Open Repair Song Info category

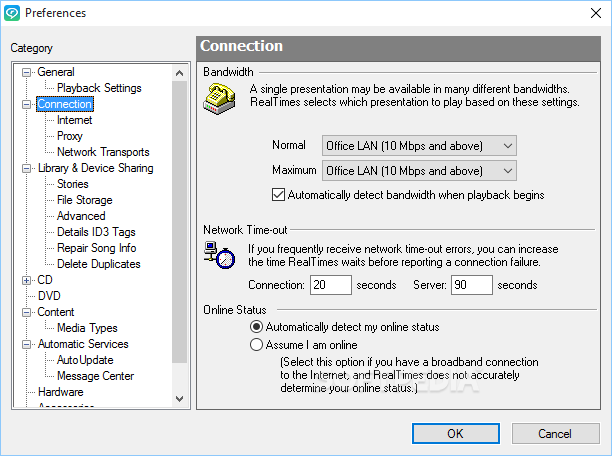[97, 248]
